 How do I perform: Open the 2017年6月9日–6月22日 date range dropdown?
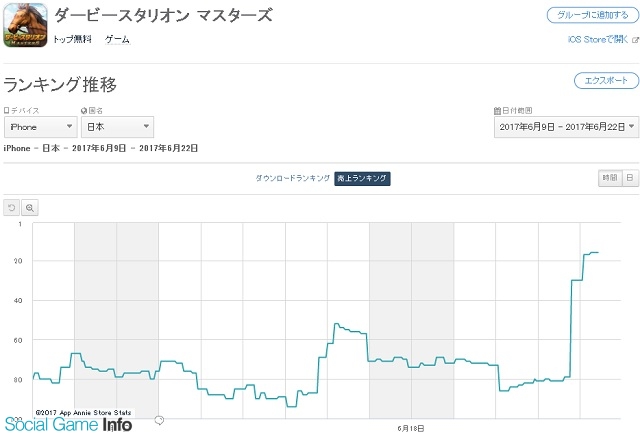coord(566,127)
